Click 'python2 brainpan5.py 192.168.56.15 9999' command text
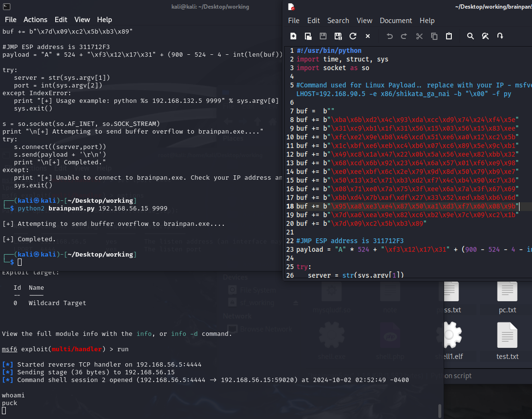The height and width of the screenshot is (419, 532). tap(92, 209)
